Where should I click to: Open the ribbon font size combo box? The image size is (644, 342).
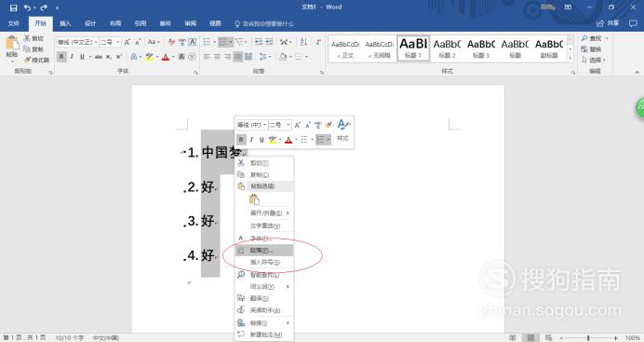[x=110, y=42]
